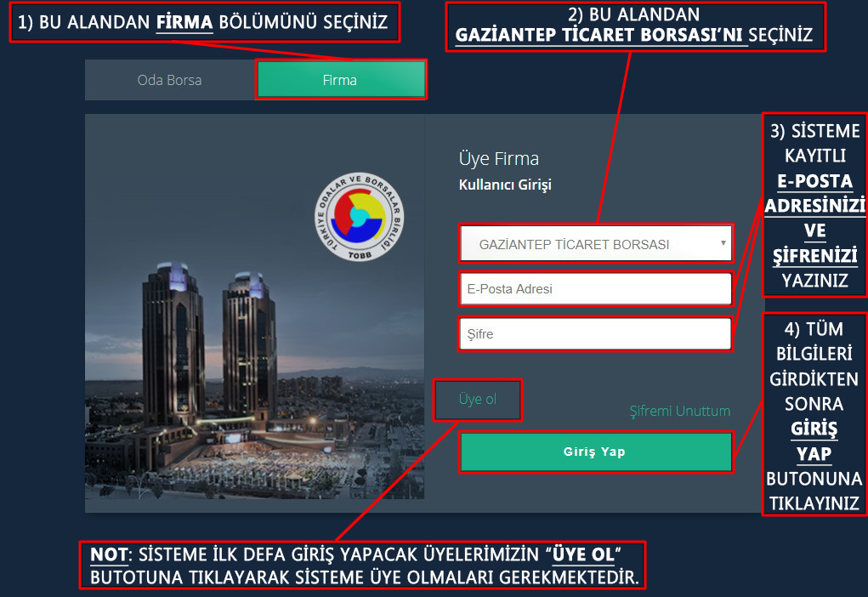The height and width of the screenshot is (597, 868).
Task: Click the Kullanıcı Girişi subtitle text
Action: 505,185
